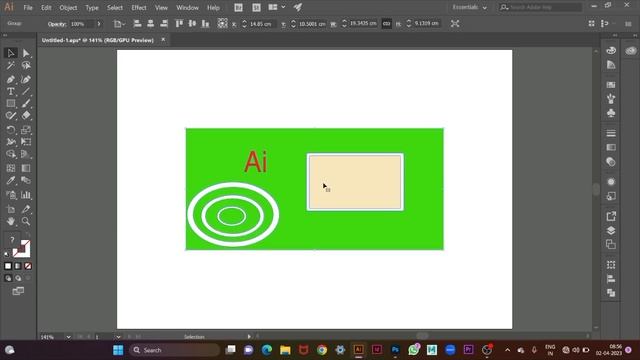Expand the status bar Selection flyout arrow
Screen dimensions: 640x360
point(249,337)
